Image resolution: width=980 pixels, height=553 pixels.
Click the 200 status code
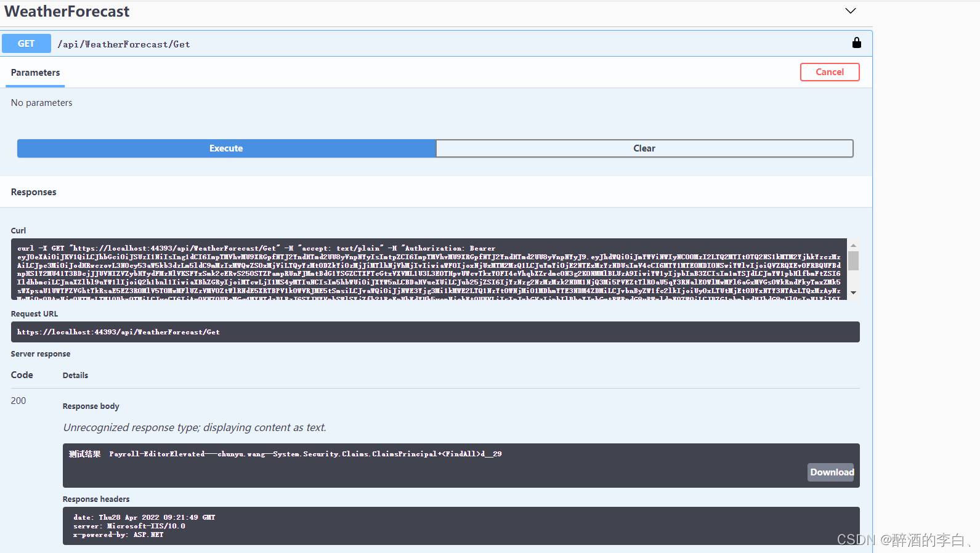[x=18, y=401]
